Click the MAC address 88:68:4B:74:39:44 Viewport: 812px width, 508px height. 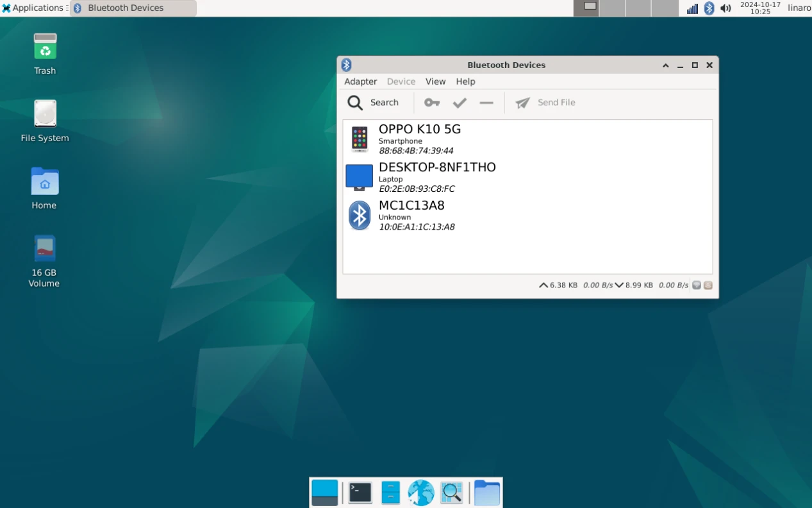point(416,151)
